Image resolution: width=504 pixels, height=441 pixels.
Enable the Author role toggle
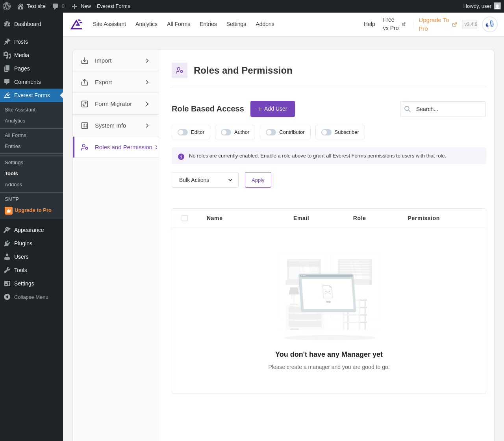pyautogui.click(x=226, y=132)
